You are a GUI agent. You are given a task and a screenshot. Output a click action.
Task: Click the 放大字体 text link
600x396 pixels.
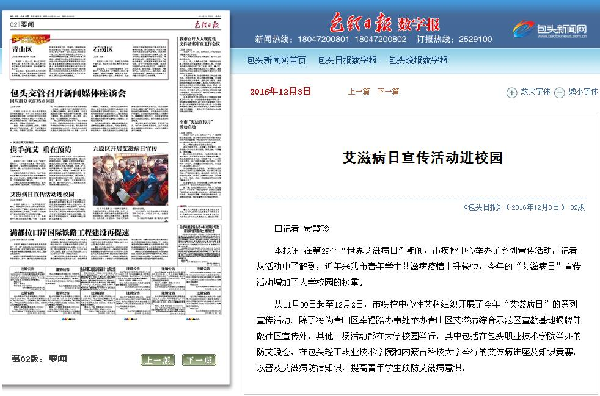(x=535, y=92)
